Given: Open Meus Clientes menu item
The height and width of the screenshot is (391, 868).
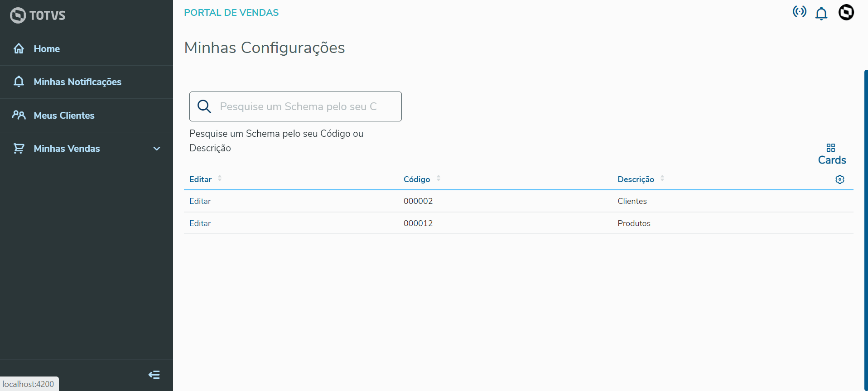Looking at the screenshot, I should pyautogui.click(x=64, y=116).
